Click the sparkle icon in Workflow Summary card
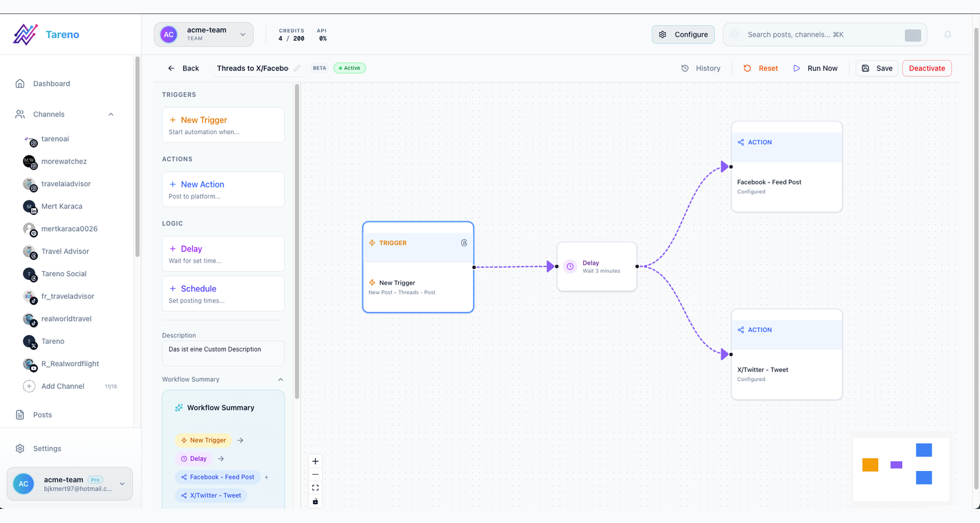 pyautogui.click(x=179, y=408)
